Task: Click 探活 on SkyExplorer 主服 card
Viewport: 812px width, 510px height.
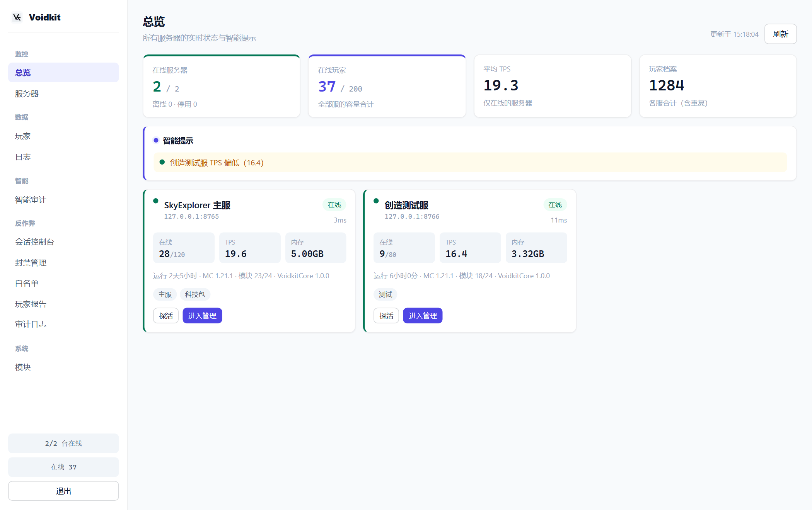Action: coord(166,316)
